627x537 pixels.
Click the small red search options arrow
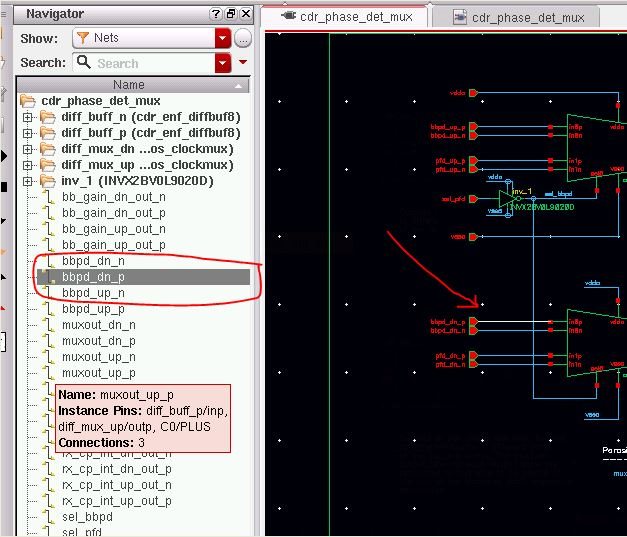pyautogui.click(x=243, y=63)
